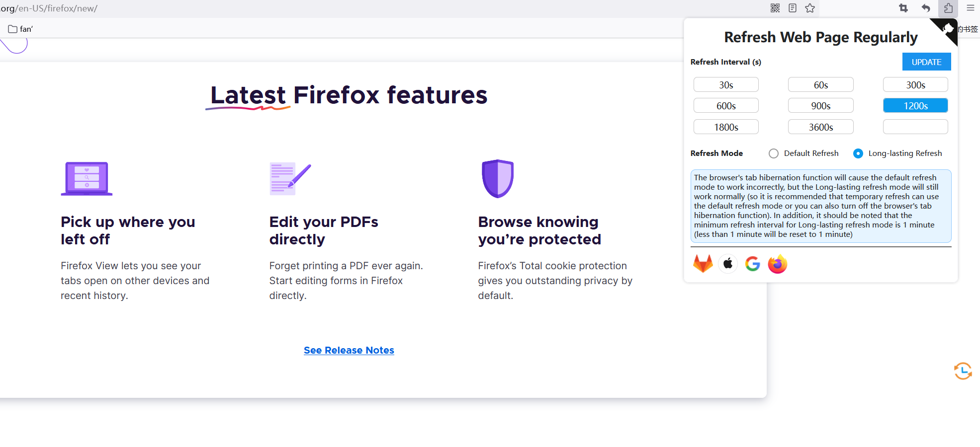Click the orange refresh clock floating icon
The height and width of the screenshot is (447, 980).
click(x=963, y=371)
